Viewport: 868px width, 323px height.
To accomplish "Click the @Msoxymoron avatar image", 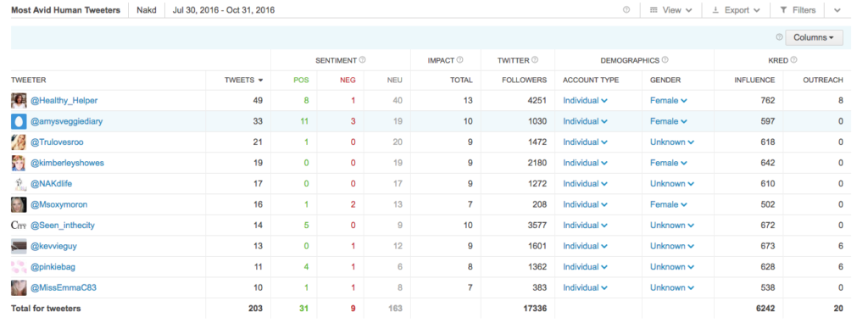I will pyautogui.click(x=19, y=204).
